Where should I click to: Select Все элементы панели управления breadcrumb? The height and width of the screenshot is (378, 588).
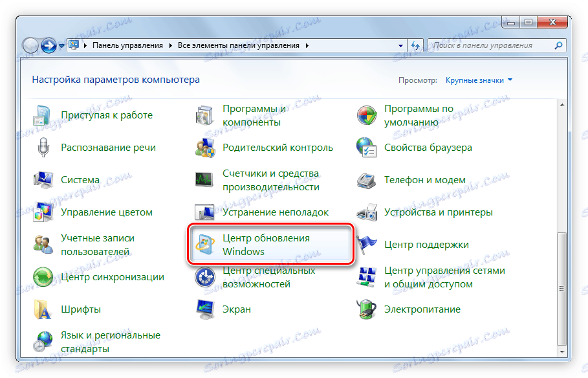tap(239, 45)
